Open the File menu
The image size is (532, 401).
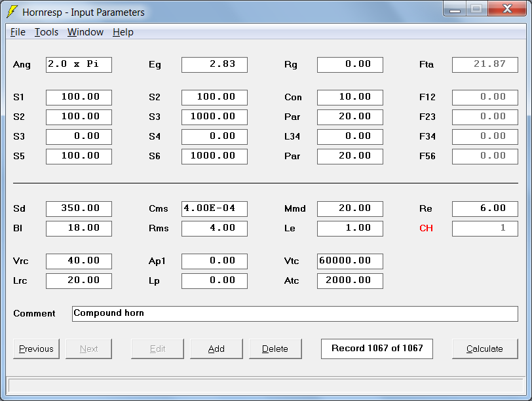[x=18, y=32]
